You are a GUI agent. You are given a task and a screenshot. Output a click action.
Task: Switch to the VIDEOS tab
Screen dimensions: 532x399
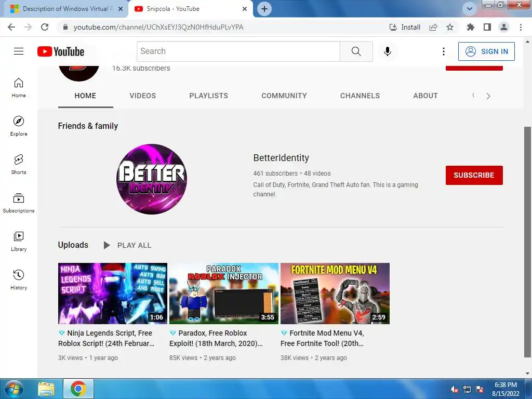click(142, 96)
